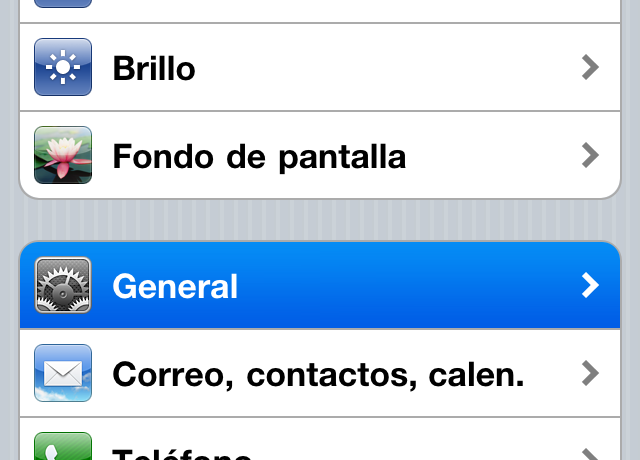Tap the Brillo sun icon
The height and width of the screenshot is (460, 640).
click(63, 68)
